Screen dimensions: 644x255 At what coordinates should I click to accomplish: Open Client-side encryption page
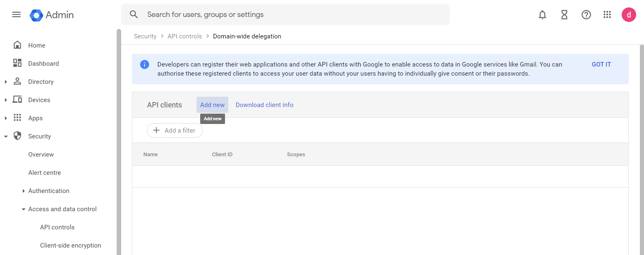[x=70, y=245]
